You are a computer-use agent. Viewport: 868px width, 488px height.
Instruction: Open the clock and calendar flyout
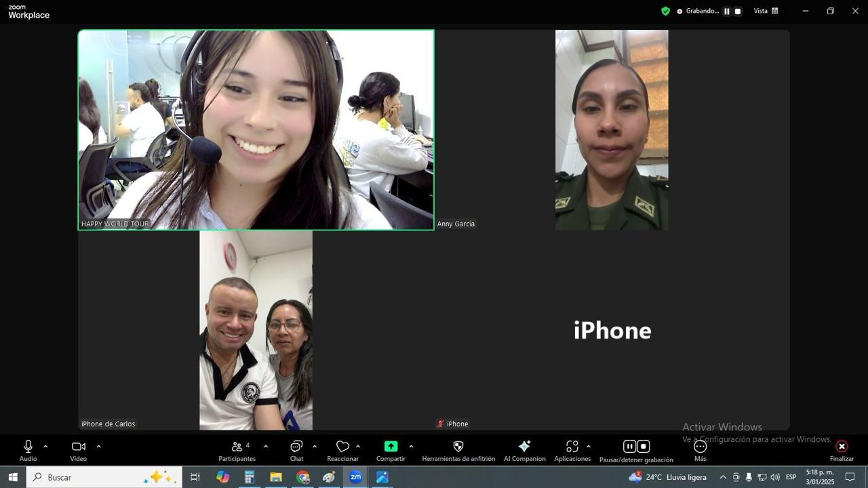(820, 477)
